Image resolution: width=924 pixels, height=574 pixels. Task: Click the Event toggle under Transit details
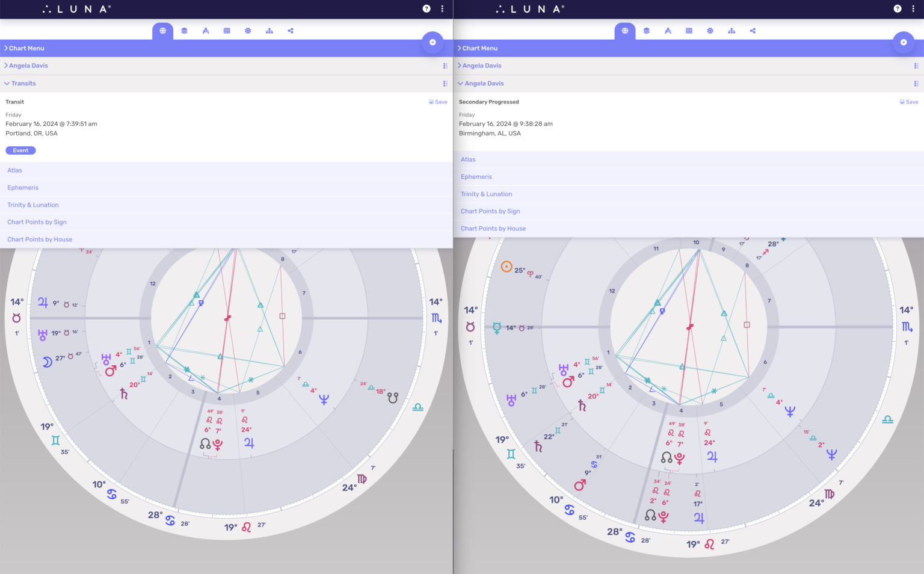tap(20, 150)
